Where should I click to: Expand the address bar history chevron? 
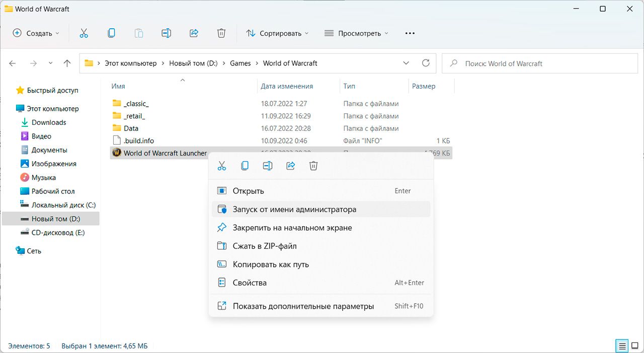click(x=406, y=63)
